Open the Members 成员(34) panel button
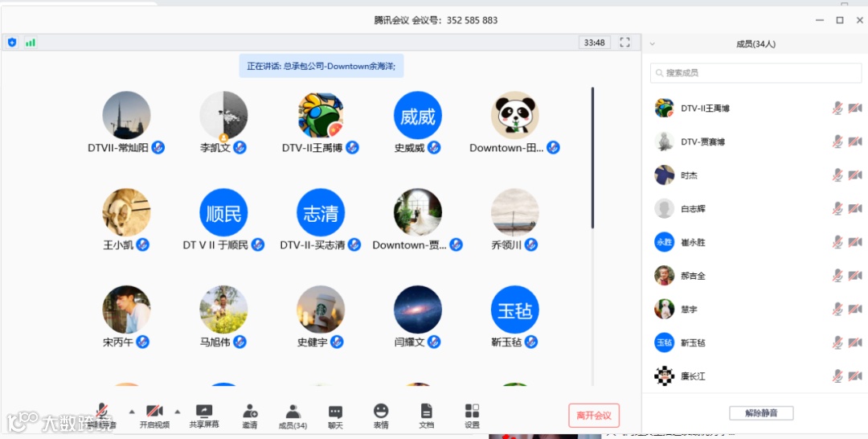This screenshot has height=439, width=868. pyautogui.click(x=293, y=416)
